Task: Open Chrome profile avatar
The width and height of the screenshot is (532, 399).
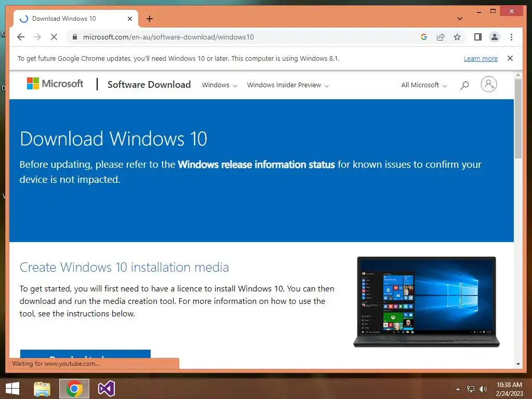Action: 495,37
